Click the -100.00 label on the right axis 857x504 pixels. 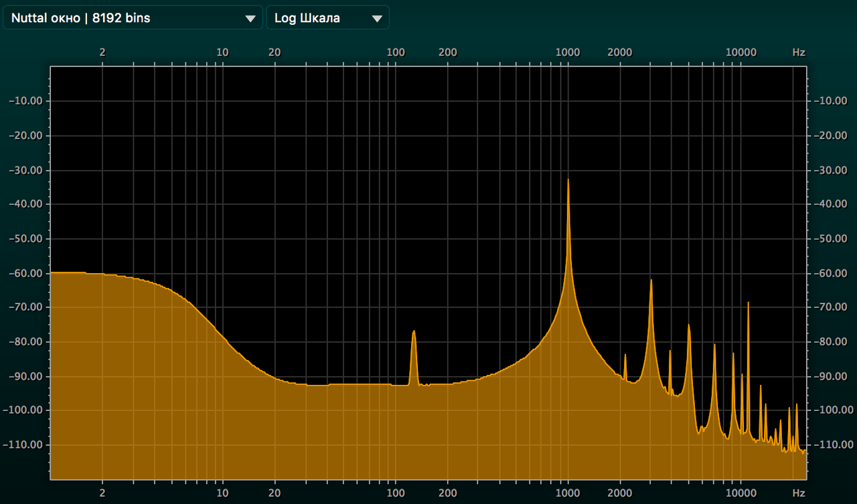click(x=834, y=410)
